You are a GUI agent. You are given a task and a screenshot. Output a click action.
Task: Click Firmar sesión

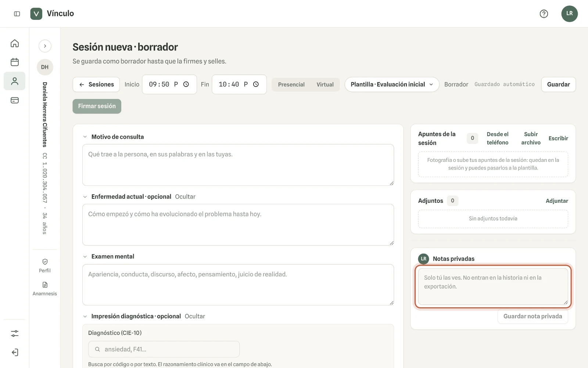point(97,106)
